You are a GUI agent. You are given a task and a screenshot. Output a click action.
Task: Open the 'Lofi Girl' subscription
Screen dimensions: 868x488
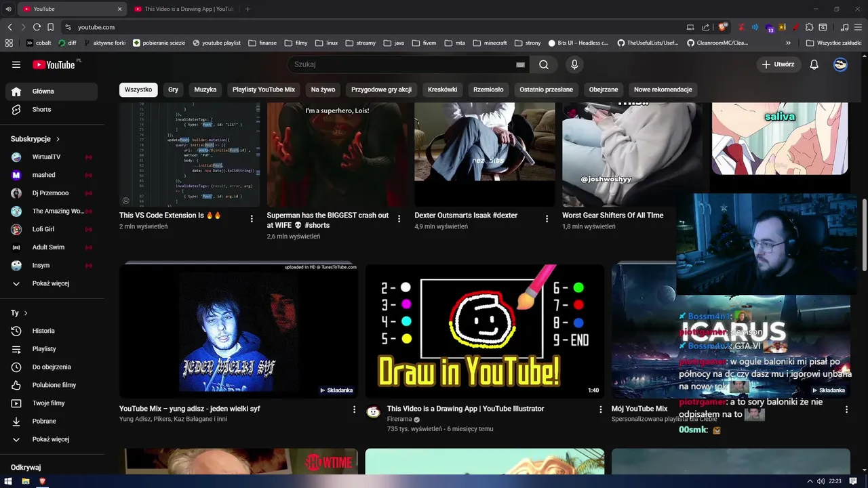(52, 229)
